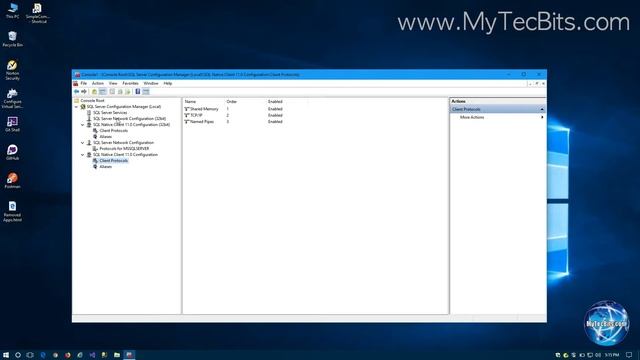Viewport: 640px width, 360px height.
Task: Click the taskbar clock
Action: [611, 355]
